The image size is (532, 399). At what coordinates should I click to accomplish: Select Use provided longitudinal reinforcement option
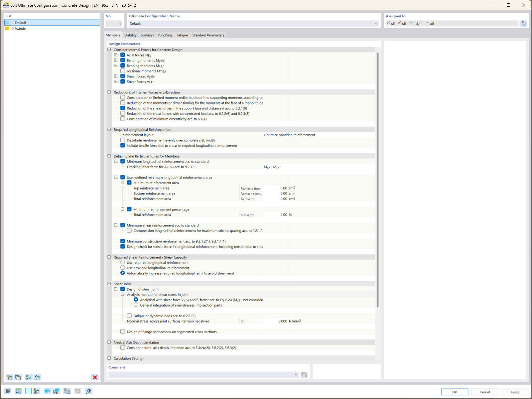point(123,268)
